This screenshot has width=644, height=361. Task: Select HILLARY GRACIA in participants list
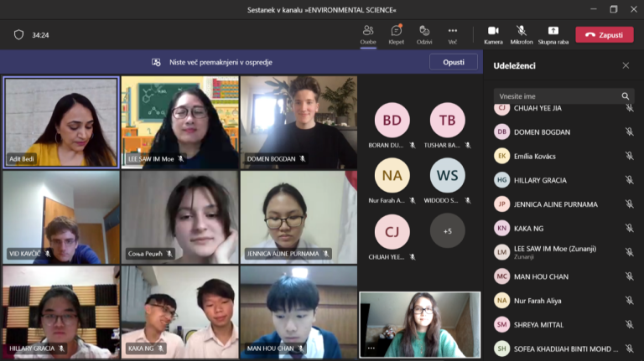[x=543, y=180]
